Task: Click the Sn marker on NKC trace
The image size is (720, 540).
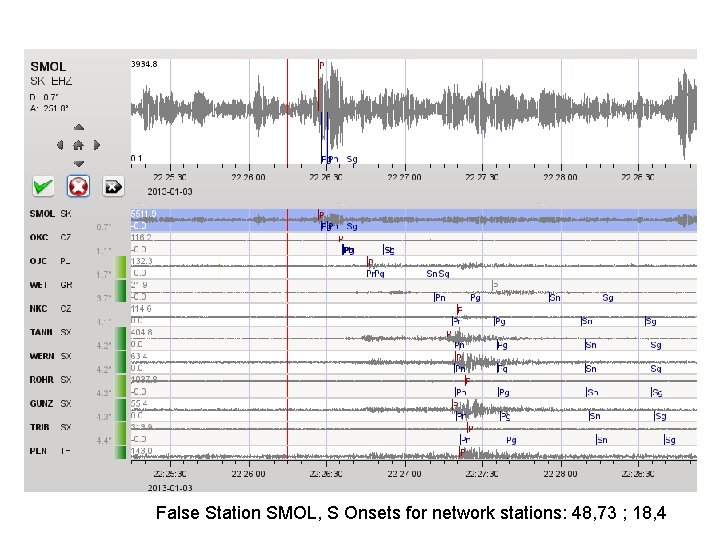Action: point(586,321)
